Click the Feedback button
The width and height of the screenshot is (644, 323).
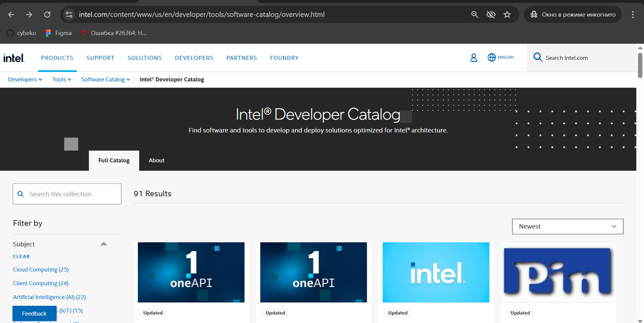click(34, 313)
